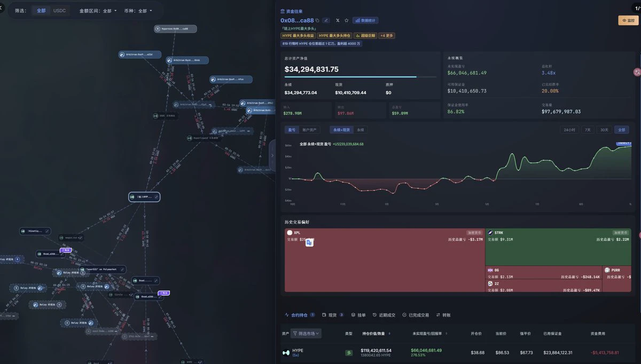This screenshot has width=641, height=364.
Task: Open 数据统计 statistics button
Action: click(x=365, y=20)
